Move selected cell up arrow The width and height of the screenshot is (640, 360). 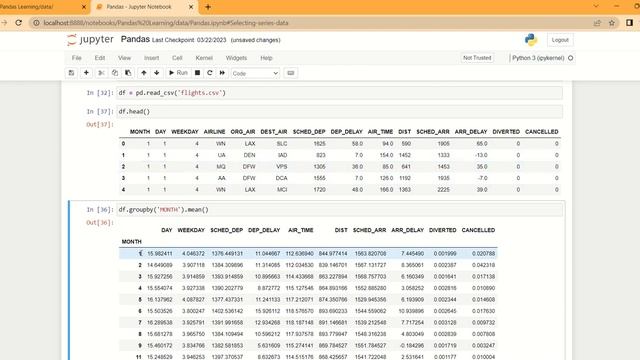tap(144, 73)
